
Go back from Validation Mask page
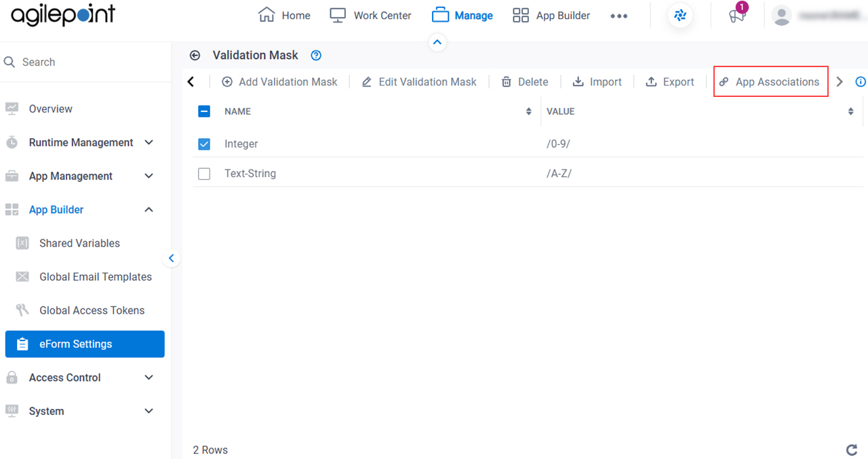[x=195, y=56]
